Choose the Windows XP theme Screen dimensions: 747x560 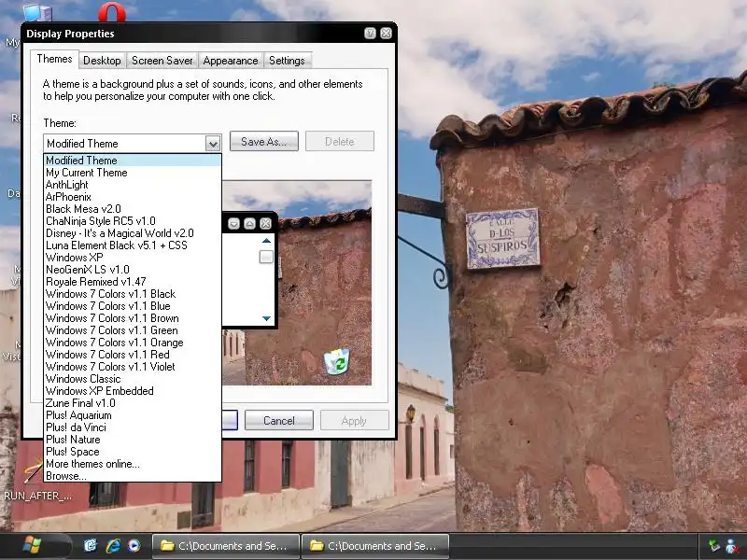(133, 258)
